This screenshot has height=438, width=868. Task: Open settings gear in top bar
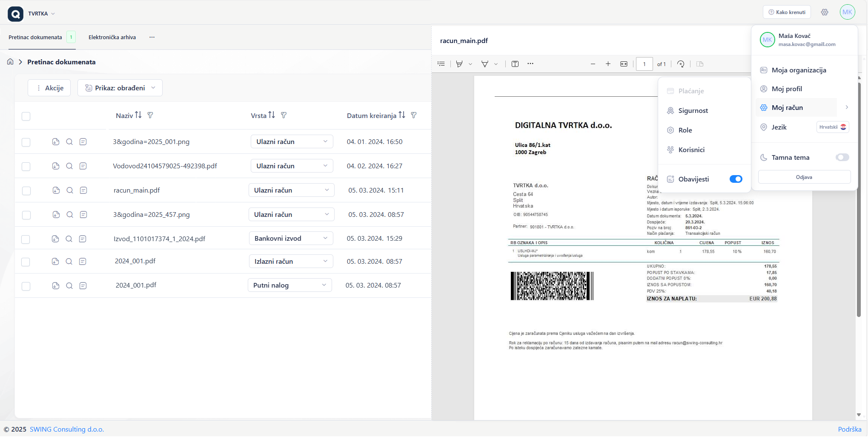point(825,12)
